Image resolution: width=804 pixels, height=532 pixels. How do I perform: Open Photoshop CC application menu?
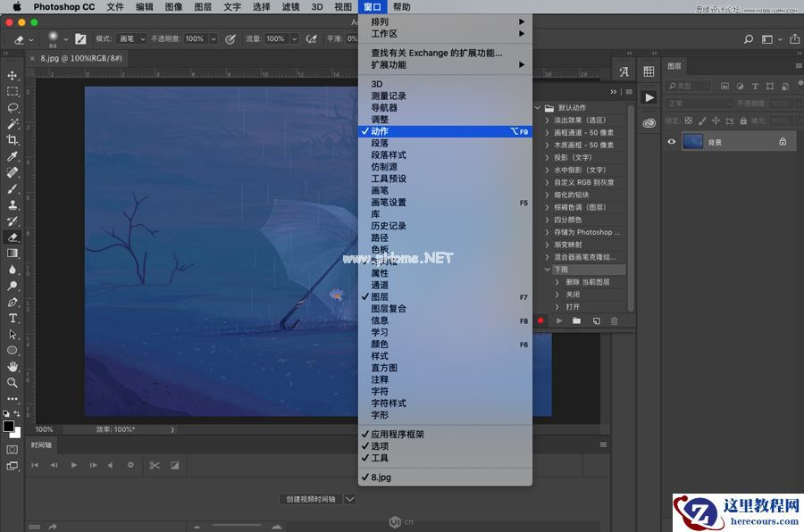(64, 6)
